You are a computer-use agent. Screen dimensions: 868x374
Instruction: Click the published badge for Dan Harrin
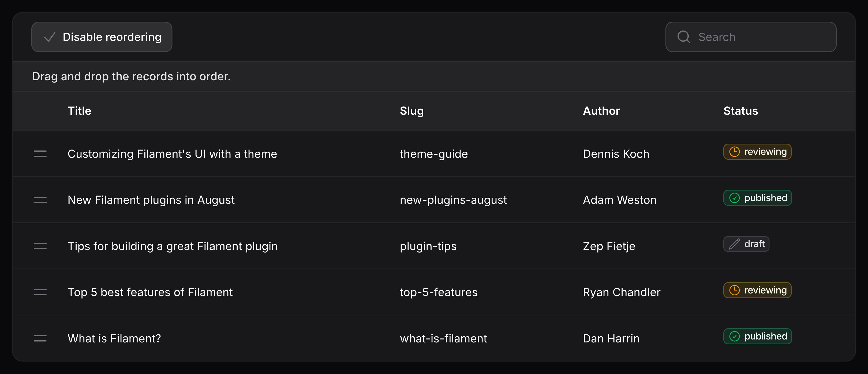click(x=757, y=336)
